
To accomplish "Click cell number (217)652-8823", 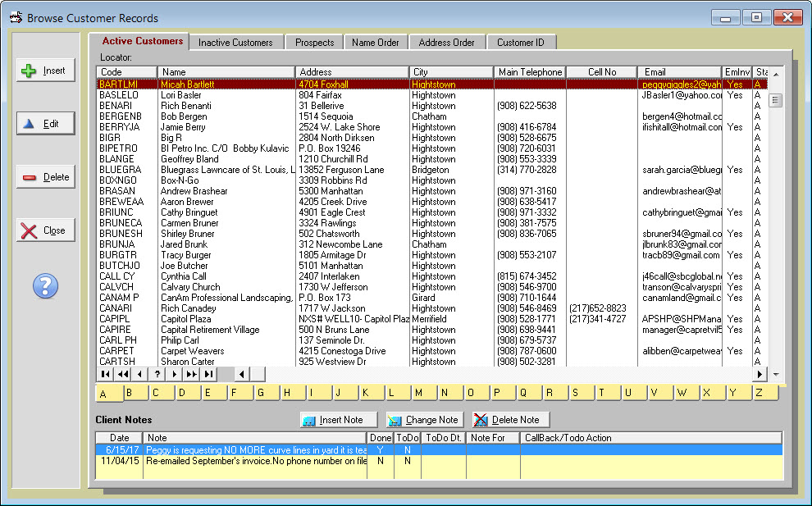I will [598, 308].
